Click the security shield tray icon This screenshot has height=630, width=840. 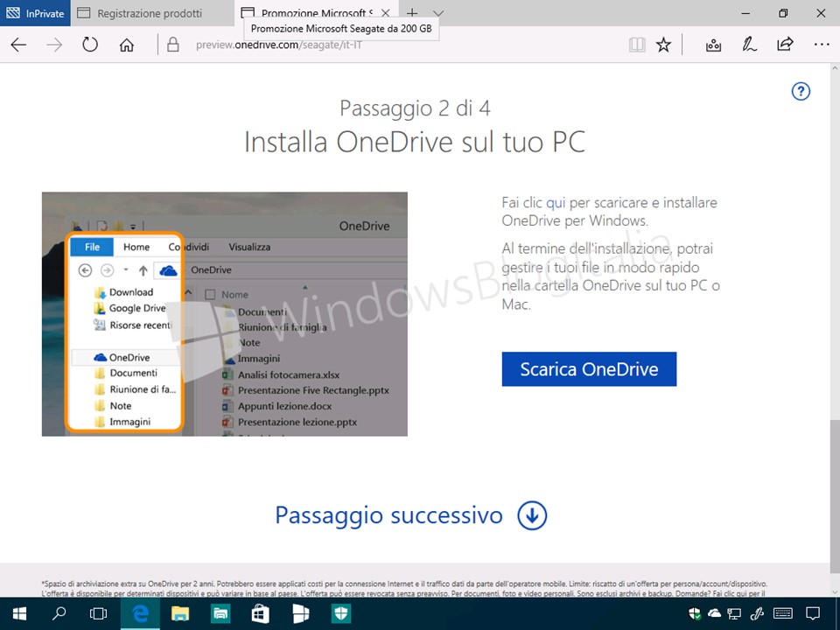[694, 614]
